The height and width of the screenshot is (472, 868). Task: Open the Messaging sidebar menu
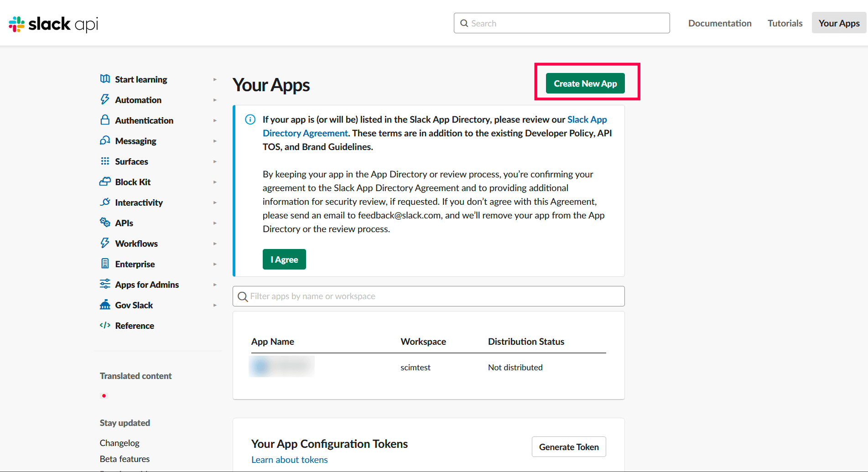[136, 141]
